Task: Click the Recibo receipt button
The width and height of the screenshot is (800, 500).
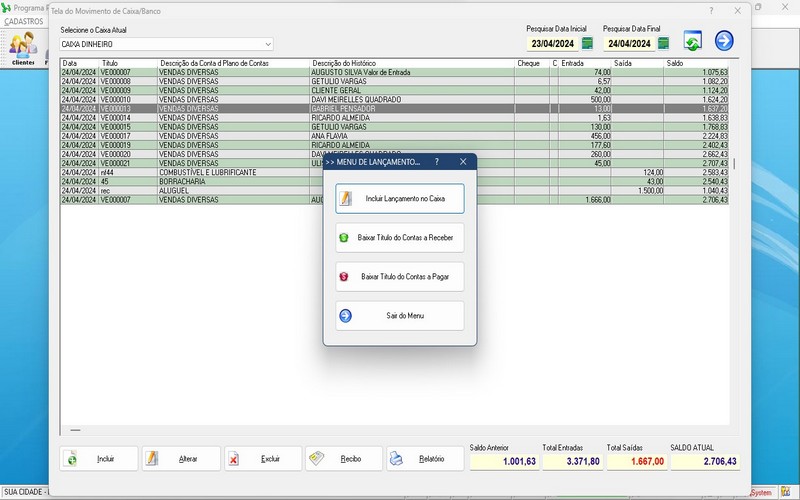Action: 344,459
